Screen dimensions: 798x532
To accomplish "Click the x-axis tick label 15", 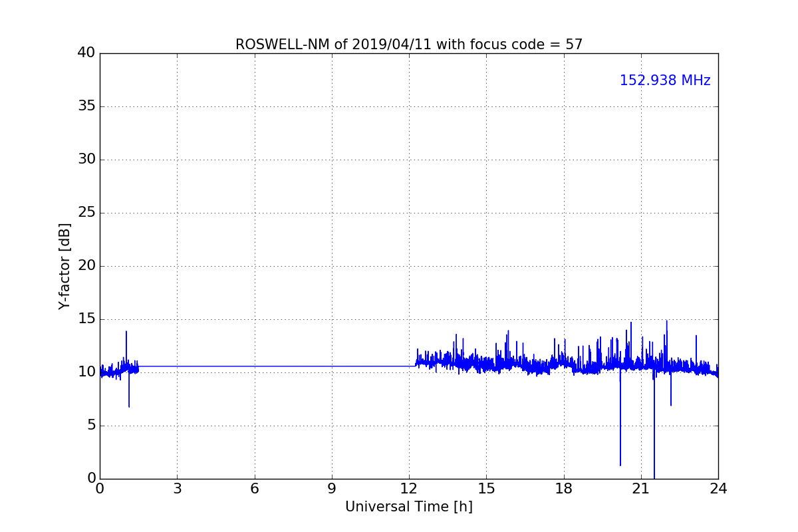I will pyautogui.click(x=486, y=489).
